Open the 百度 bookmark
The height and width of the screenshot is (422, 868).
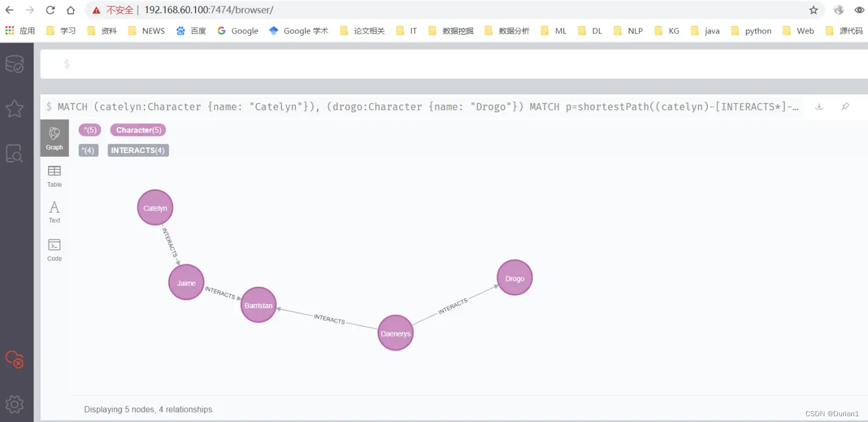click(191, 31)
